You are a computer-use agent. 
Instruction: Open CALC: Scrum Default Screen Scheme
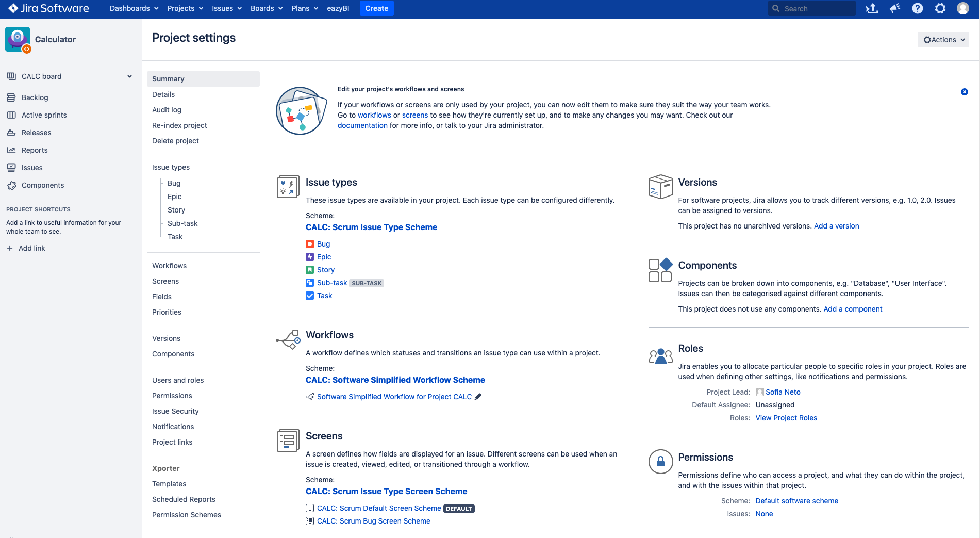[379, 508]
